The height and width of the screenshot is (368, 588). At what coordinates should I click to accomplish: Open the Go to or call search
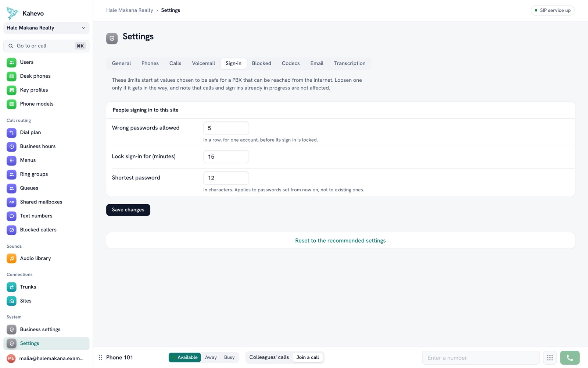(x=46, y=46)
